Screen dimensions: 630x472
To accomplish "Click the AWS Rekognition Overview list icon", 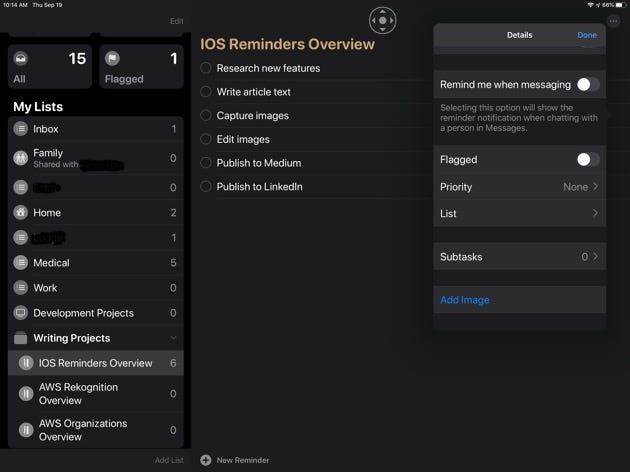I will 26,393.
